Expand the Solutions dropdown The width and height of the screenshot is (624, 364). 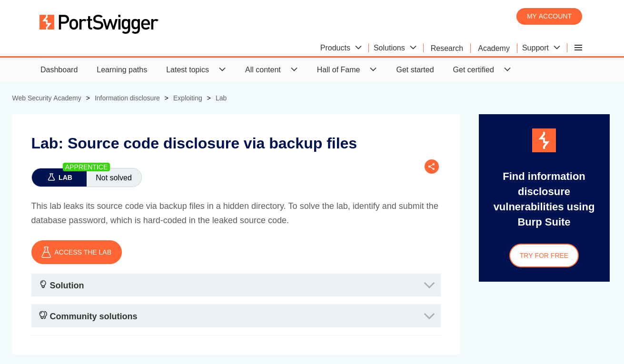coord(395,48)
